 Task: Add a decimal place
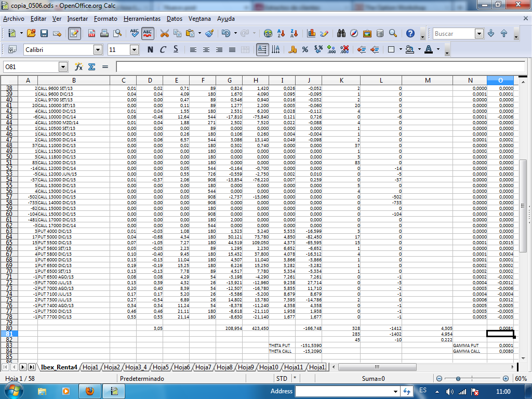(331, 49)
